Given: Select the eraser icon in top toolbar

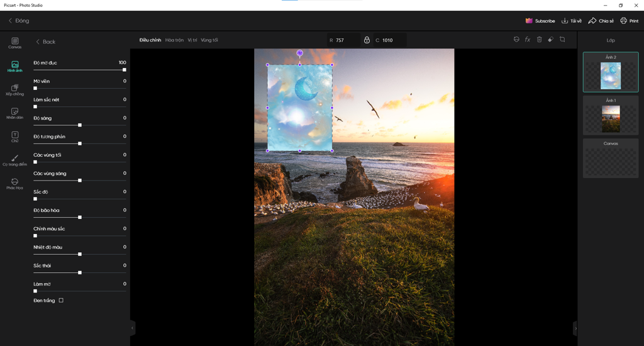Looking at the screenshot, I should point(551,40).
